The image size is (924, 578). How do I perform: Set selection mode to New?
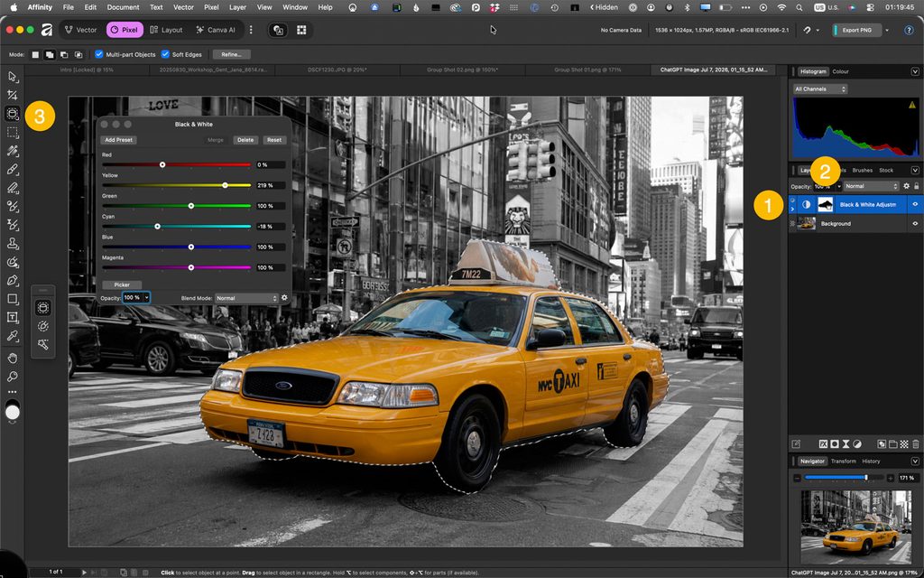pyautogui.click(x=35, y=54)
